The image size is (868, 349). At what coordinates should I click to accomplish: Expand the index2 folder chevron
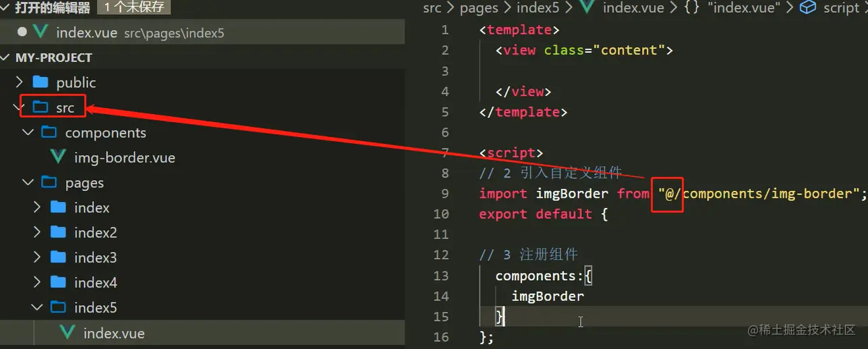coord(38,232)
